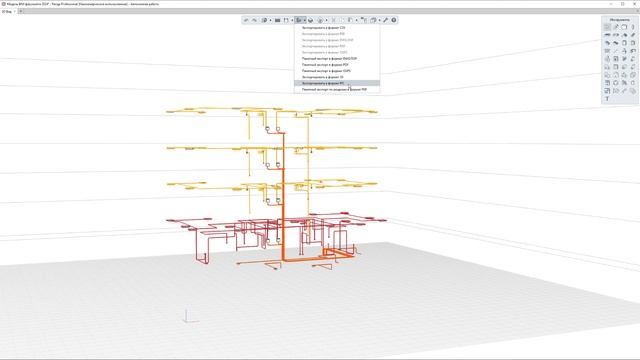Click the coordinate axis marker on grid

(190, 316)
